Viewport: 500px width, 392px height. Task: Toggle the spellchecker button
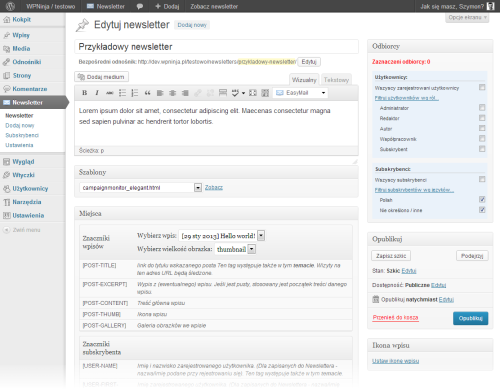(x=235, y=93)
